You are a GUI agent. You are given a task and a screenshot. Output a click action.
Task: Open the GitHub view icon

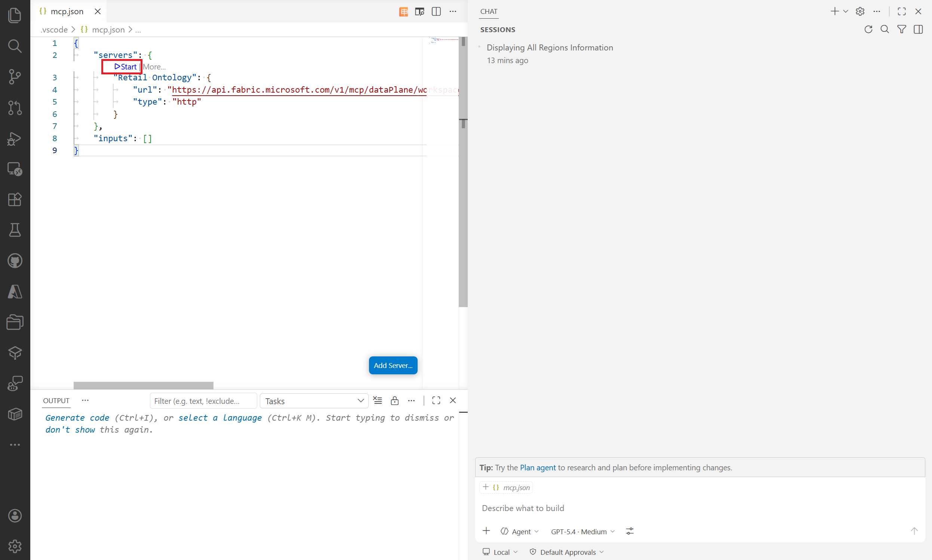pyautogui.click(x=15, y=261)
